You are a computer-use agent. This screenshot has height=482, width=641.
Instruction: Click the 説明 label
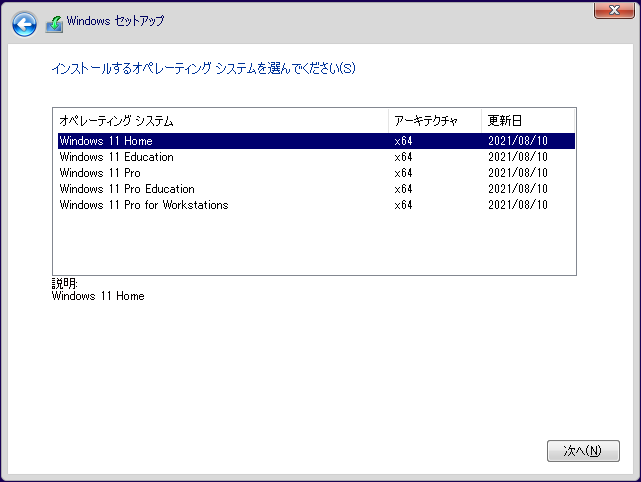(x=65, y=283)
